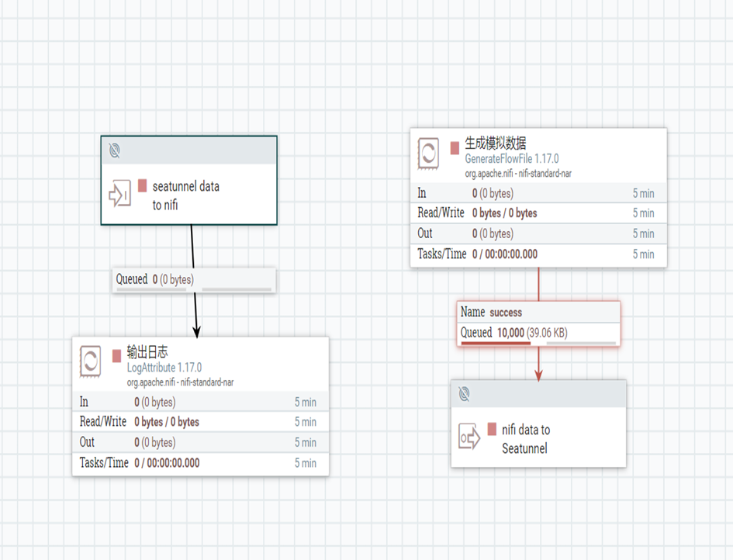Select the success connection name label

tap(505, 313)
